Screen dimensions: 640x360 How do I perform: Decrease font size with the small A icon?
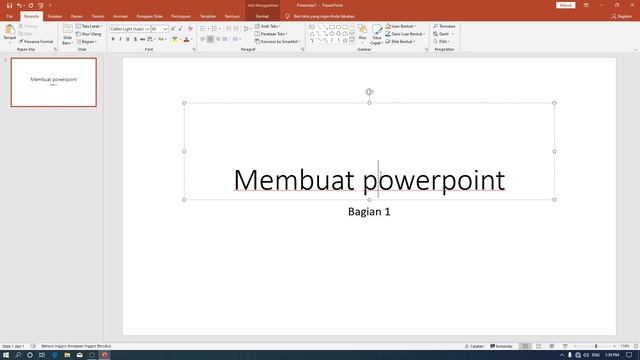click(180, 29)
